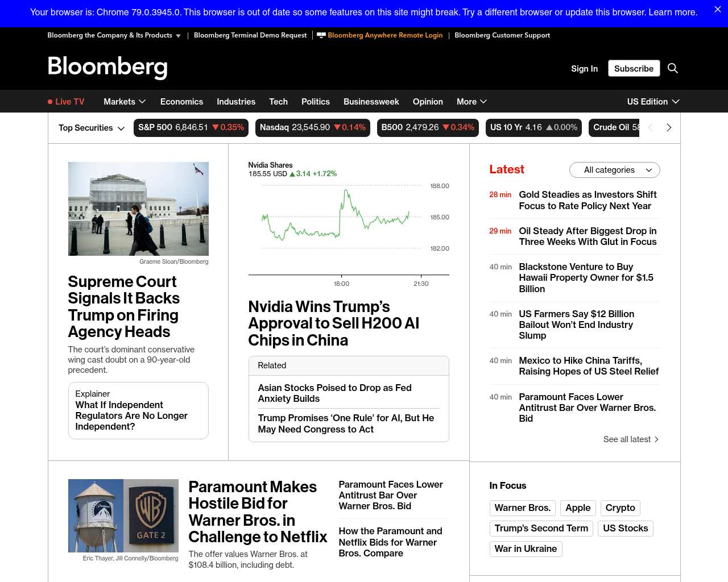This screenshot has height=582, width=728.
Task: Open Live TV with red dot
Action: [x=66, y=102]
